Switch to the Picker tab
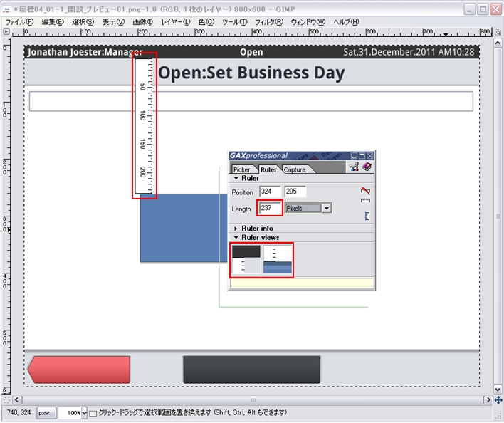 pos(241,169)
